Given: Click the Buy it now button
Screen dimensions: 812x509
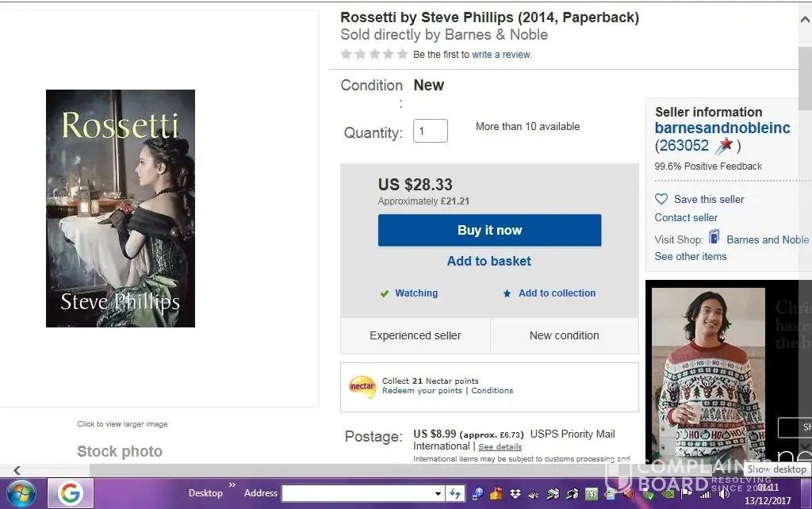Looking at the screenshot, I should (x=489, y=230).
